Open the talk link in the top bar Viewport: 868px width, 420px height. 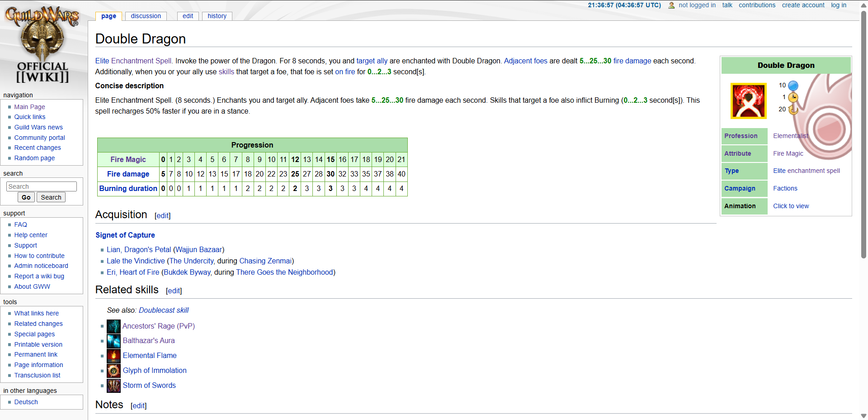point(727,5)
